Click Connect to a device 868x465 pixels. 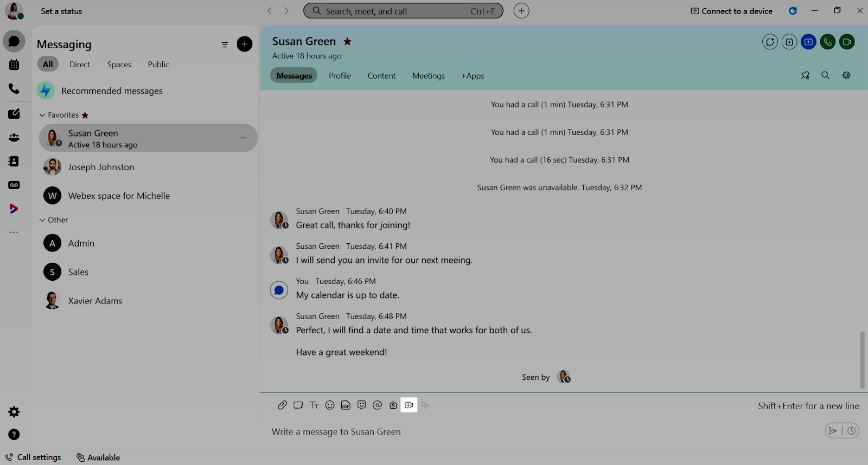[731, 11]
